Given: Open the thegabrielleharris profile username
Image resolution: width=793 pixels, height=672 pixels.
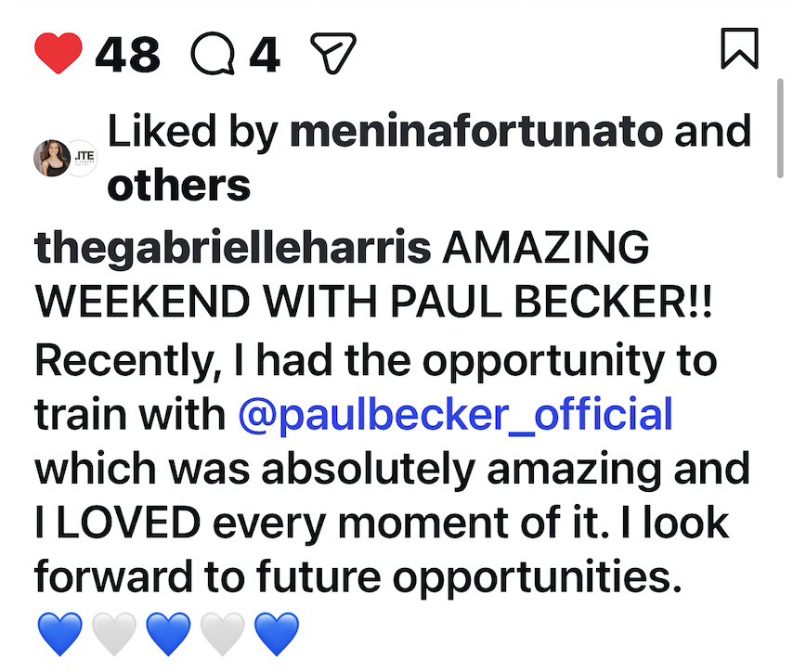Looking at the screenshot, I should (x=232, y=249).
